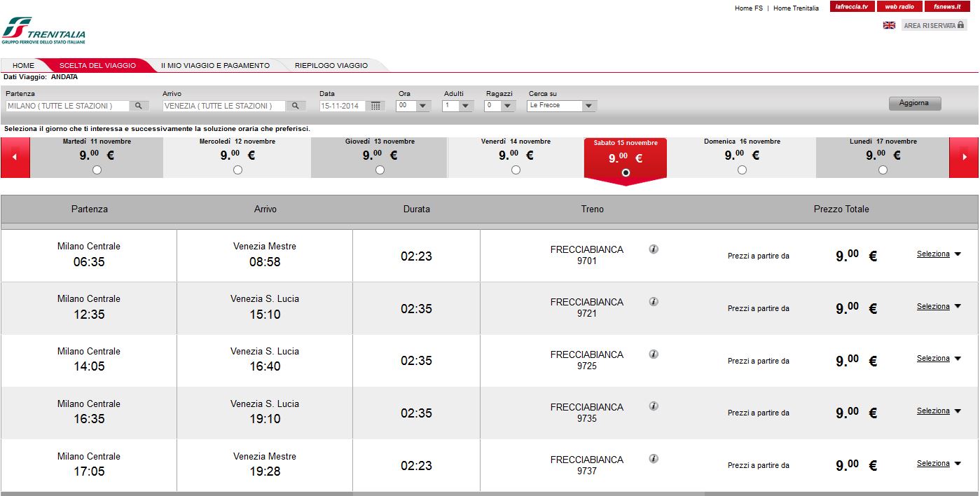This screenshot has height=496, width=980.
Task: Select Martedì 11 novembre radio button
Action: coord(97,170)
